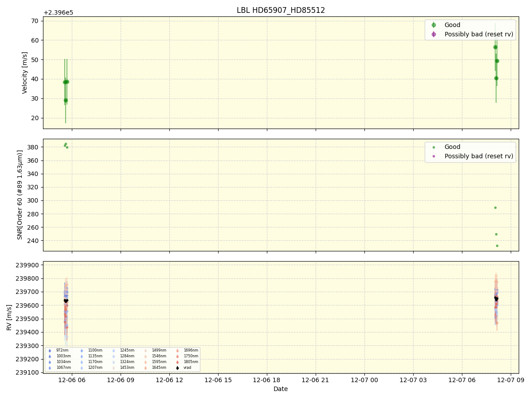The width and height of the screenshot is (532, 399).
Task: Click the 12-07 00 date tick label
Action: click(364, 380)
